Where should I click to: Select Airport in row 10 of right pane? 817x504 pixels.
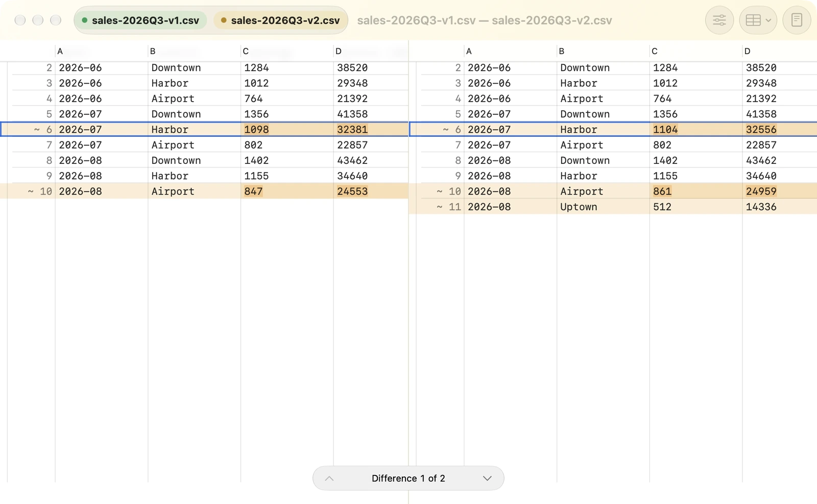click(582, 191)
